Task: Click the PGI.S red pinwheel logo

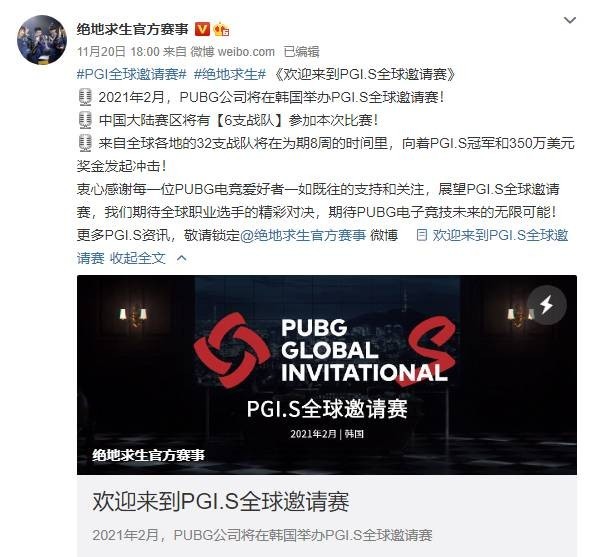Action: click(231, 350)
